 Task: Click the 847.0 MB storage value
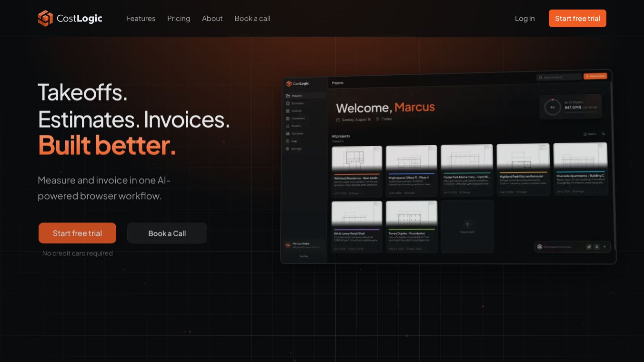[573, 108]
